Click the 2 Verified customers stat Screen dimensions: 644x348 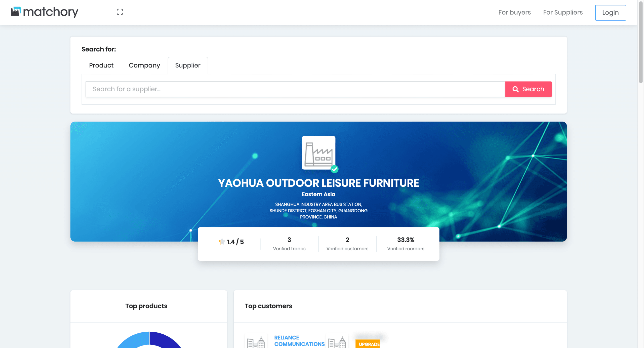coord(347,244)
